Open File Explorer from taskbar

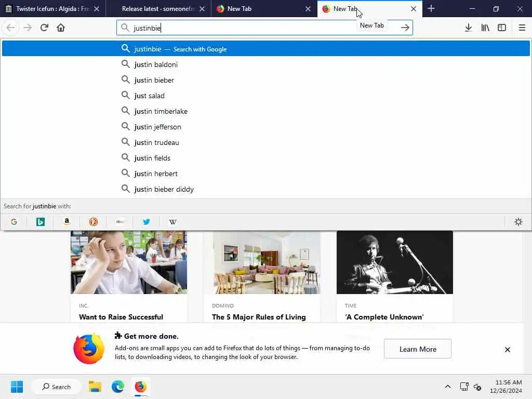pyautogui.click(x=95, y=387)
